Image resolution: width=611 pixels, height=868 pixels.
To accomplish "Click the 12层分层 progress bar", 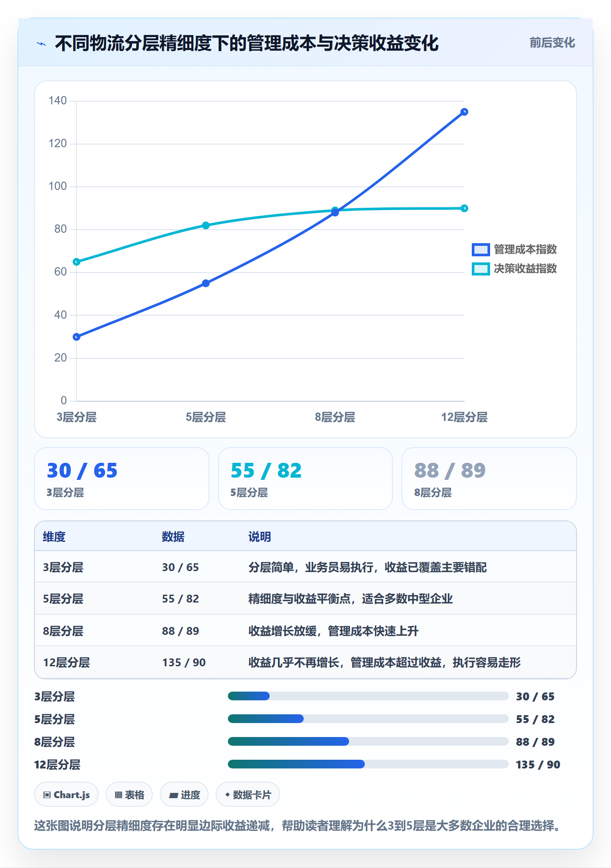I will click(x=368, y=764).
